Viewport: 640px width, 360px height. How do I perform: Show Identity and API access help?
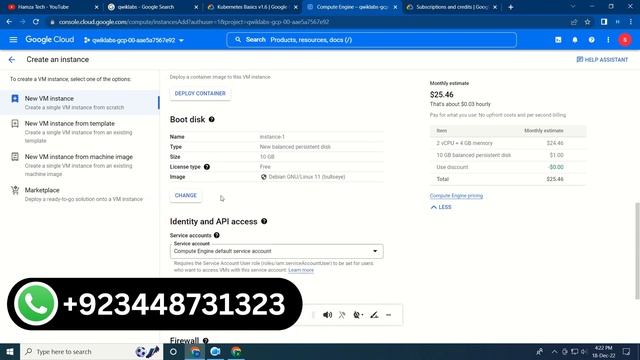click(264, 221)
